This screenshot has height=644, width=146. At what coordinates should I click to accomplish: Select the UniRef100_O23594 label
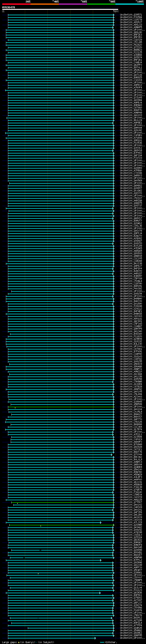[x=131, y=437]
